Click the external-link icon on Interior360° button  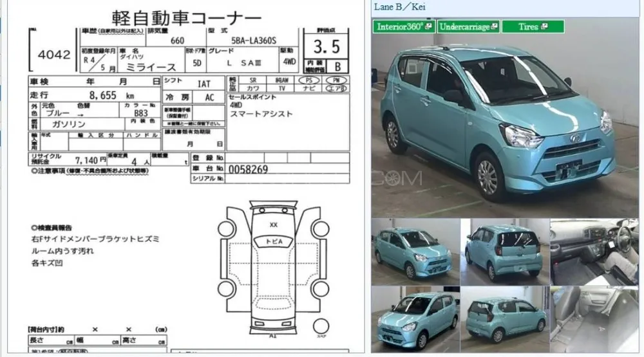tap(428, 26)
